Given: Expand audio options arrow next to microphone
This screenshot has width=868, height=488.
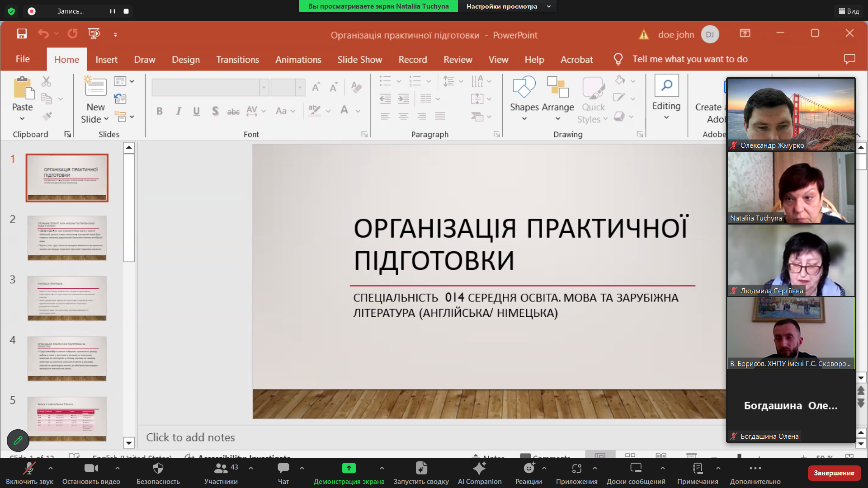Looking at the screenshot, I should pyautogui.click(x=51, y=468).
